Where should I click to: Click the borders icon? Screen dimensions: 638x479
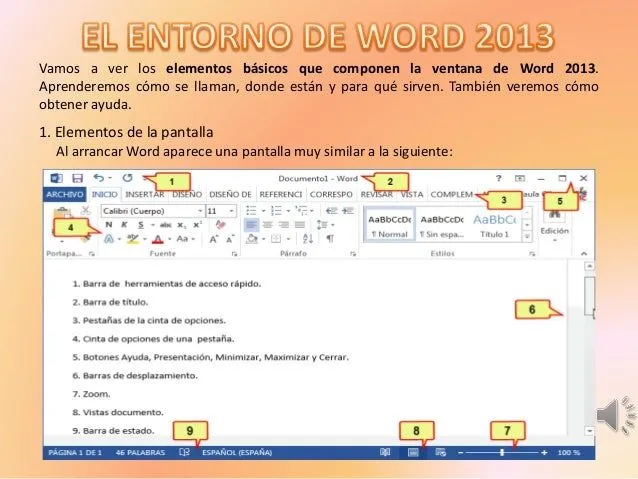[x=276, y=239]
